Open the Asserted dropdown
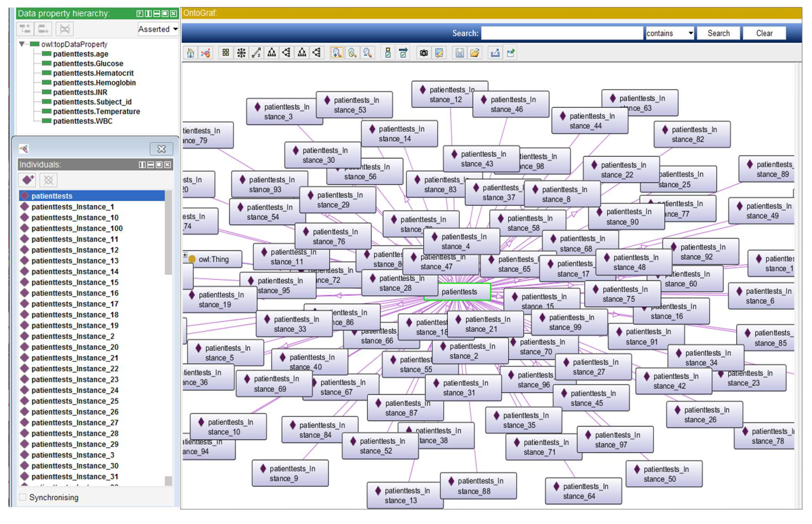This screenshot has height=524, width=812. click(x=158, y=29)
